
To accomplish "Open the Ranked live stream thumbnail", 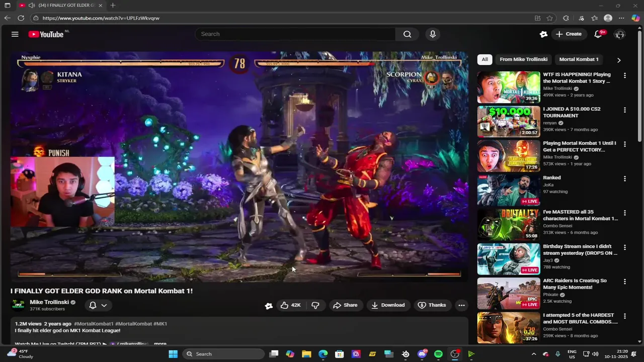I will tap(509, 190).
